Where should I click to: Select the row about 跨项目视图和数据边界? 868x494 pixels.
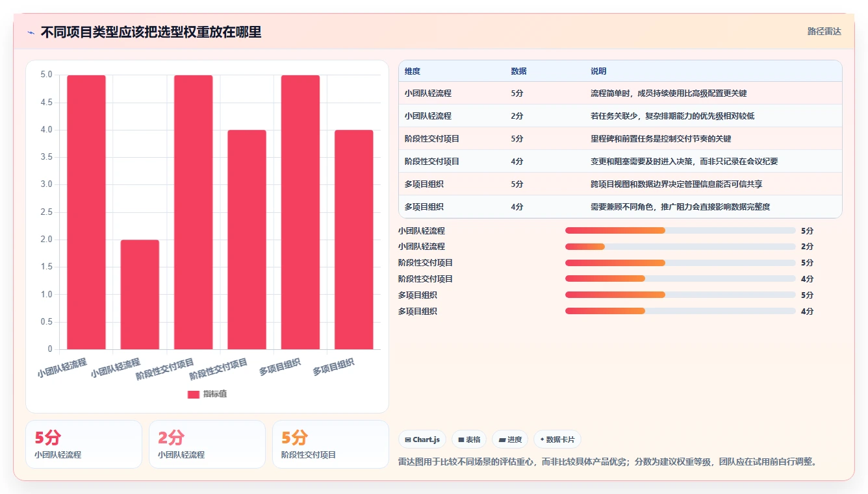[x=620, y=184]
